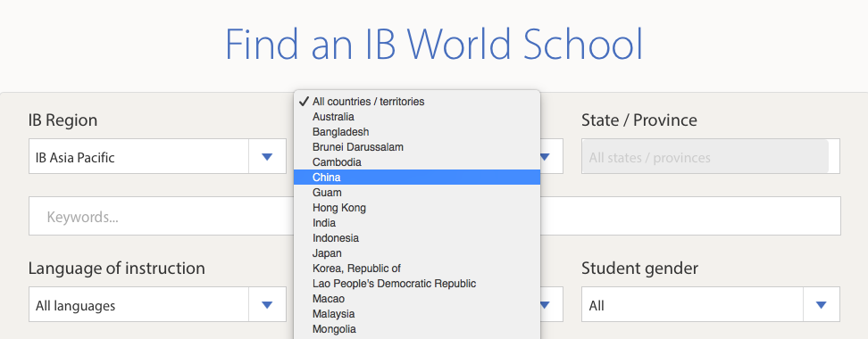Viewport: 868px width, 339px height.
Task: Pick Cambodia from the country list
Action: [x=417, y=162]
